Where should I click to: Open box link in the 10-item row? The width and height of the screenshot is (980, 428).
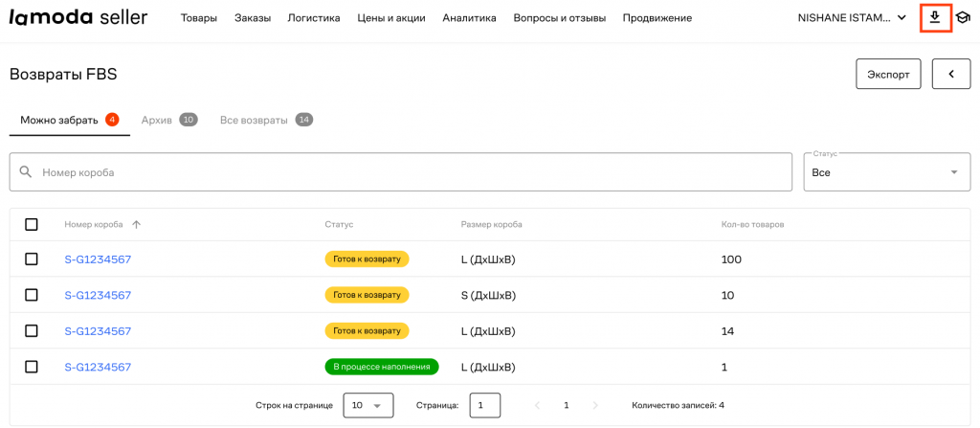point(98,295)
